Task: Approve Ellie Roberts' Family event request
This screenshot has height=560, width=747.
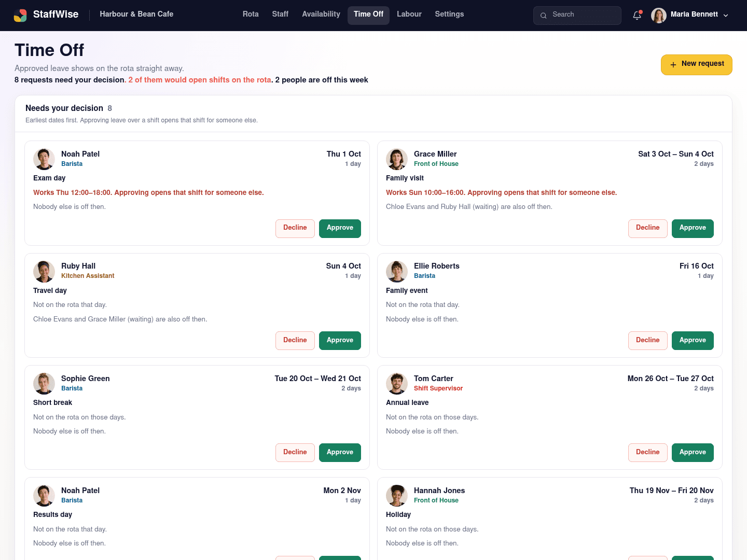Action: coord(693,341)
